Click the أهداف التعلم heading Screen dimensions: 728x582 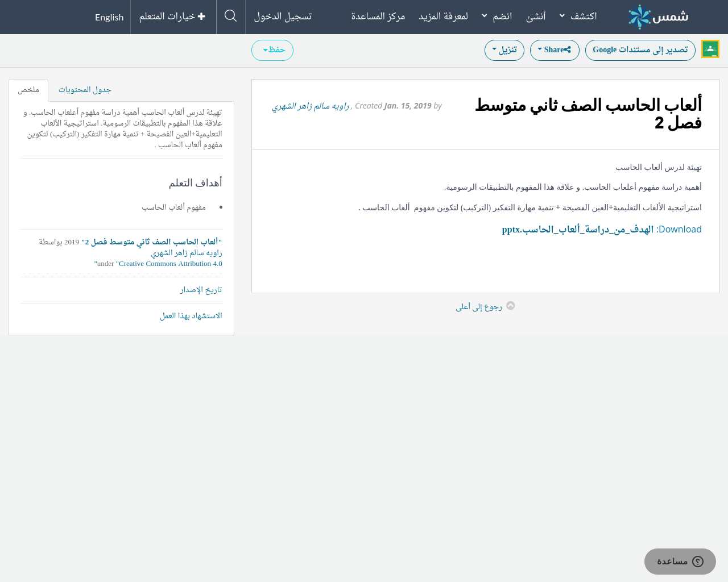(x=196, y=183)
